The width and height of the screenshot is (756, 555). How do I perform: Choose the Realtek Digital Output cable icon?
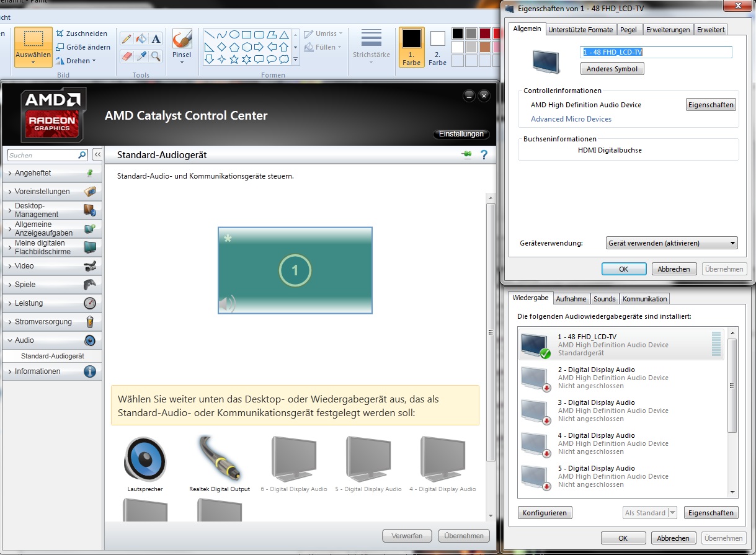pos(220,460)
